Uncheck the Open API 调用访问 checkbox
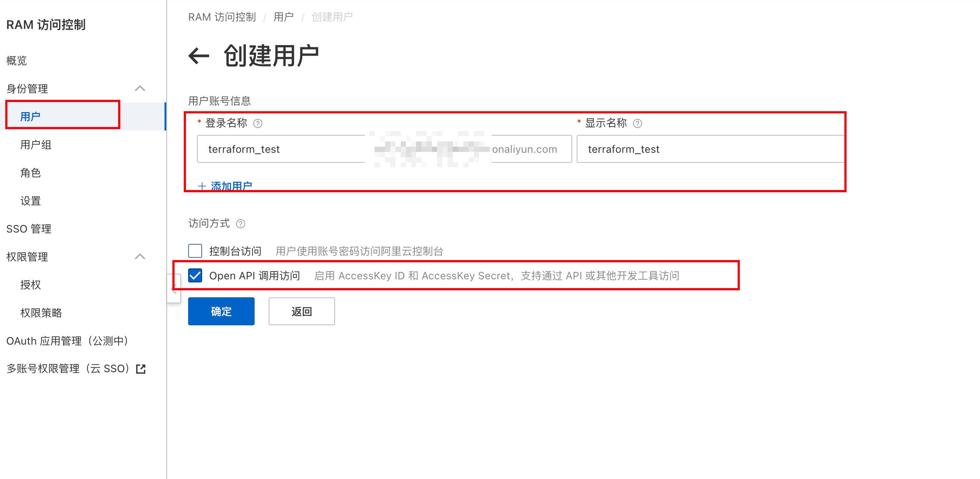This screenshot has width=980, height=479. pyautogui.click(x=195, y=275)
